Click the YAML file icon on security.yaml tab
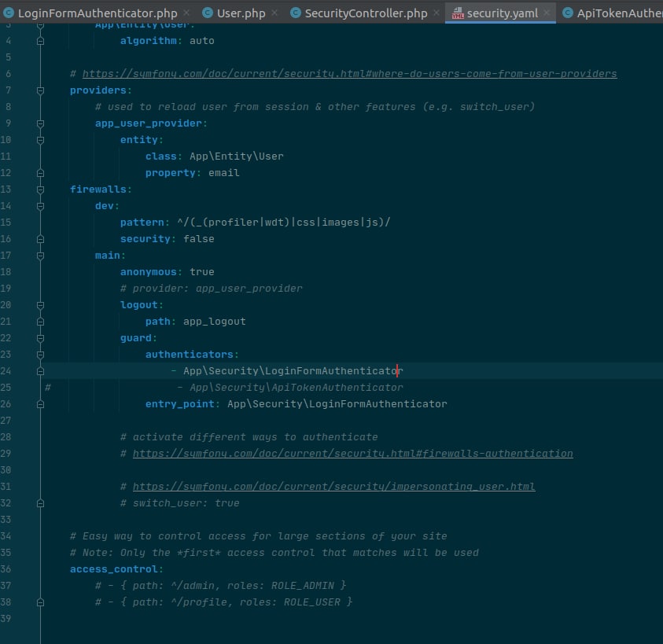The height and width of the screenshot is (644, 663). 458,13
